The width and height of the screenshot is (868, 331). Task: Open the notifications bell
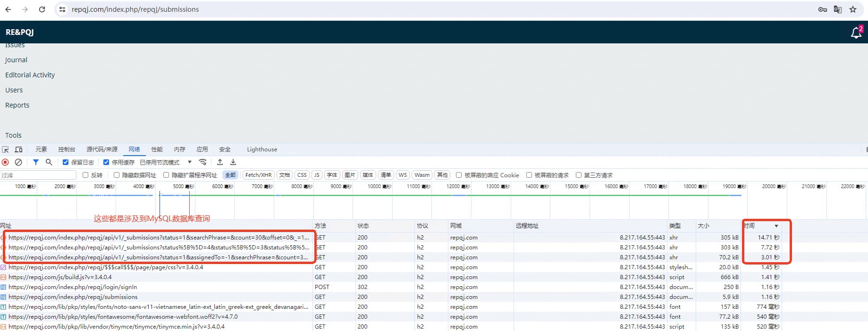[x=856, y=33]
